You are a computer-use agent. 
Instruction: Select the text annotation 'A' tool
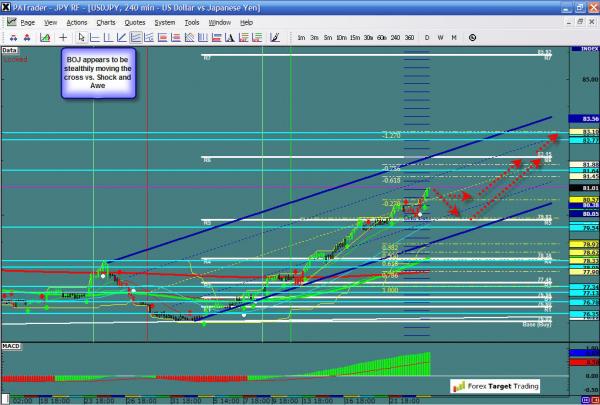(230, 38)
